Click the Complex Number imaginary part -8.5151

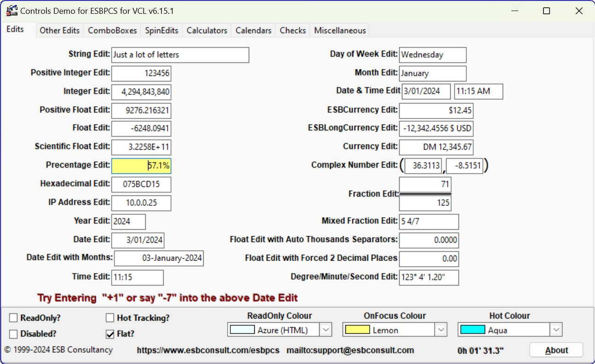[x=465, y=166]
